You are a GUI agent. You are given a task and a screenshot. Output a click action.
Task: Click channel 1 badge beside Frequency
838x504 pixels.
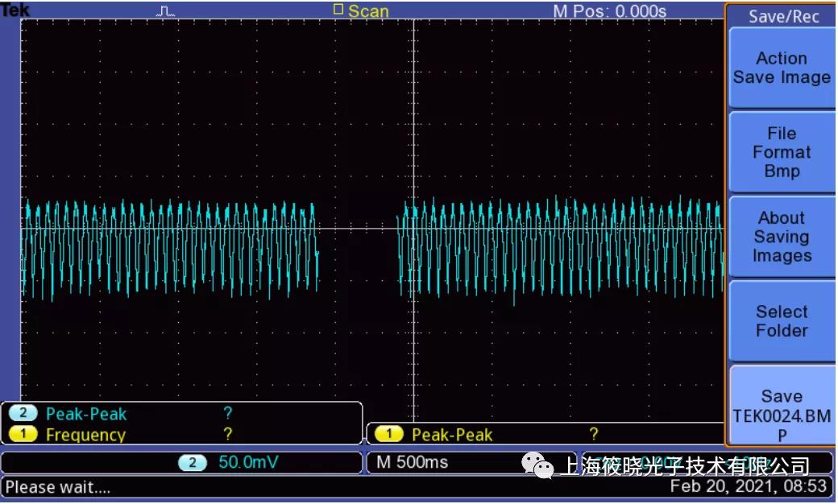tap(23, 434)
